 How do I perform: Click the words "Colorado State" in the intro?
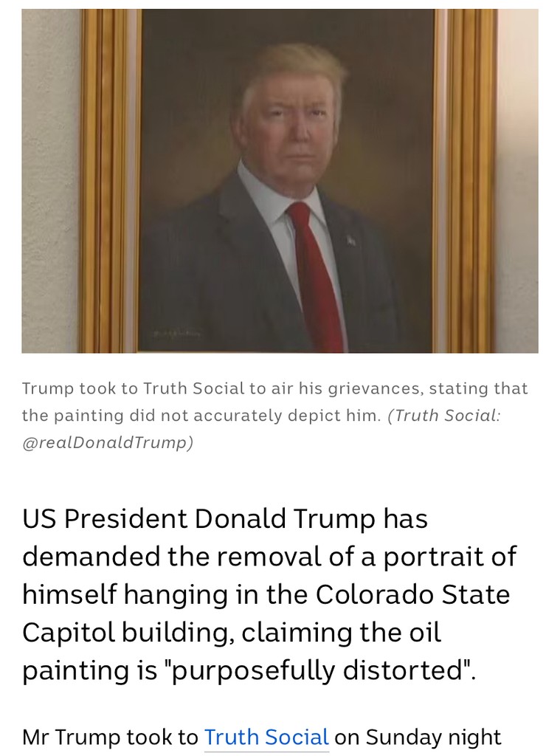[412, 594]
